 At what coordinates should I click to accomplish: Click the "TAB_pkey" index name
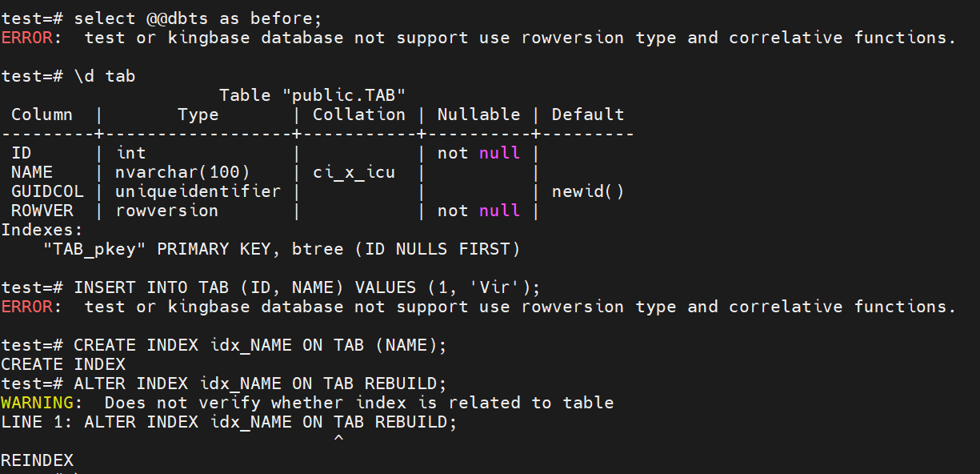(x=94, y=249)
